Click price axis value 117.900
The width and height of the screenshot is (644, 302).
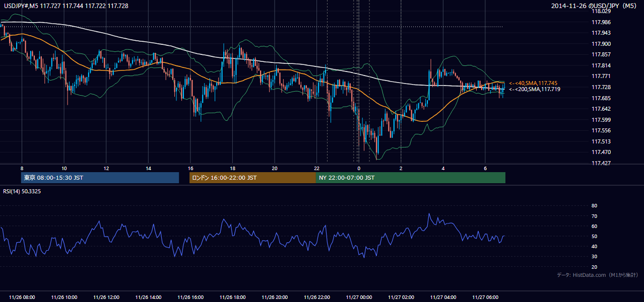(601, 44)
